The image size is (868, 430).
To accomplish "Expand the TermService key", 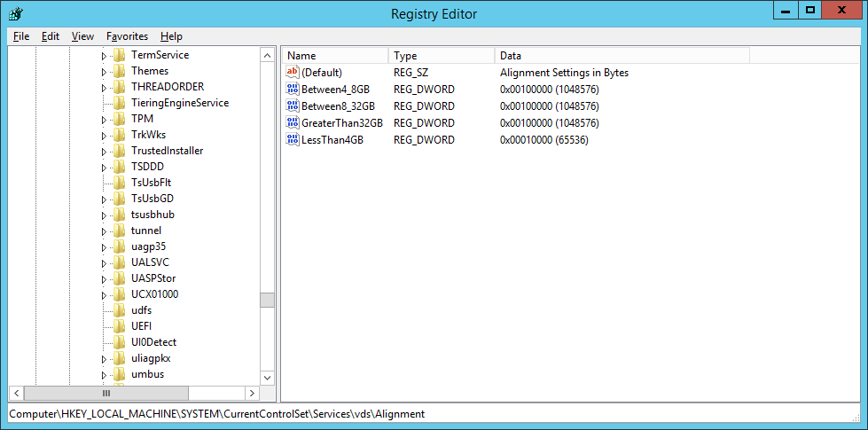I will (104, 56).
